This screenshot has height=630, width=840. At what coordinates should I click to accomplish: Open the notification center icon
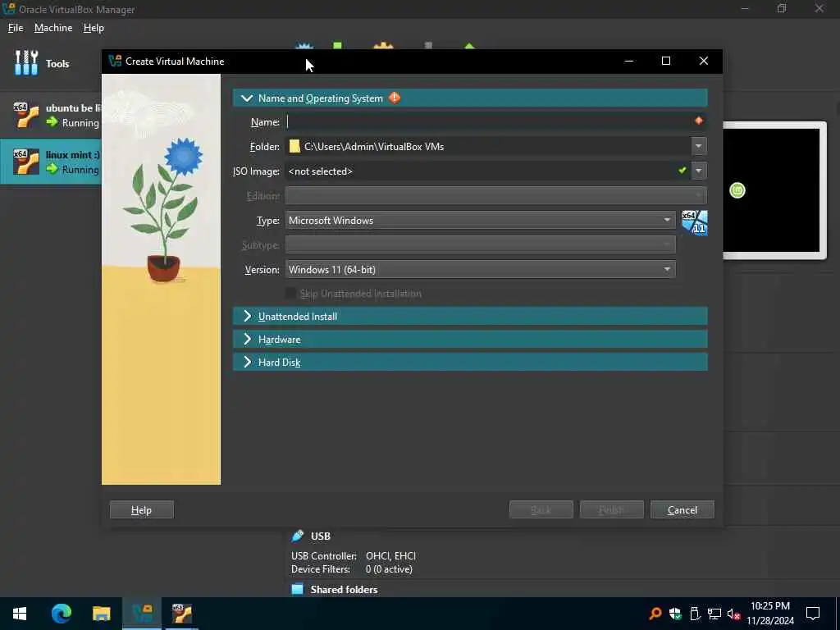tap(813, 614)
